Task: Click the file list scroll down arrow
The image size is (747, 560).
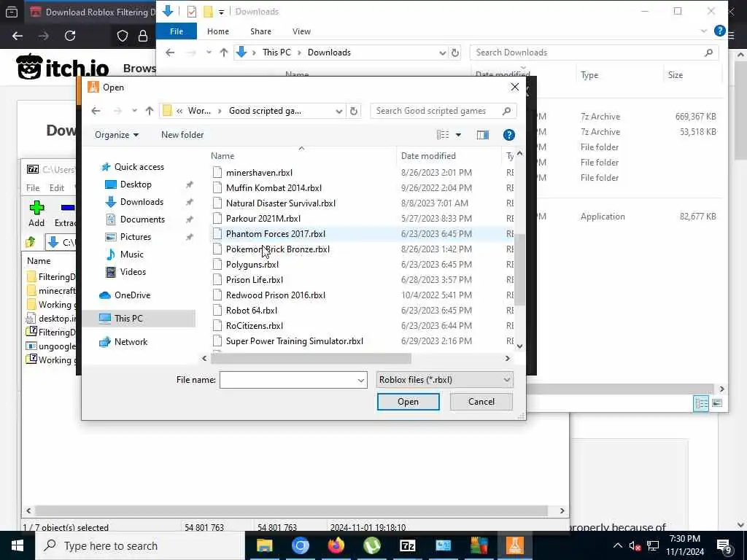Action: tap(519, 346)
